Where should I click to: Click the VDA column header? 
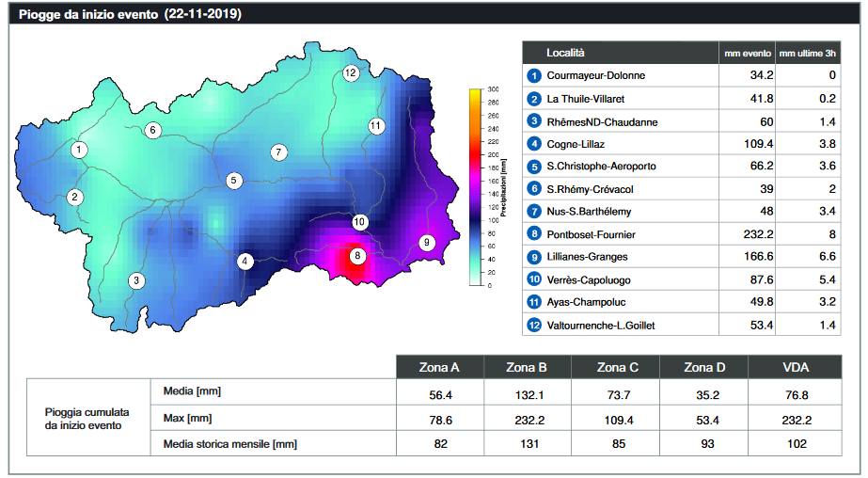795,367
